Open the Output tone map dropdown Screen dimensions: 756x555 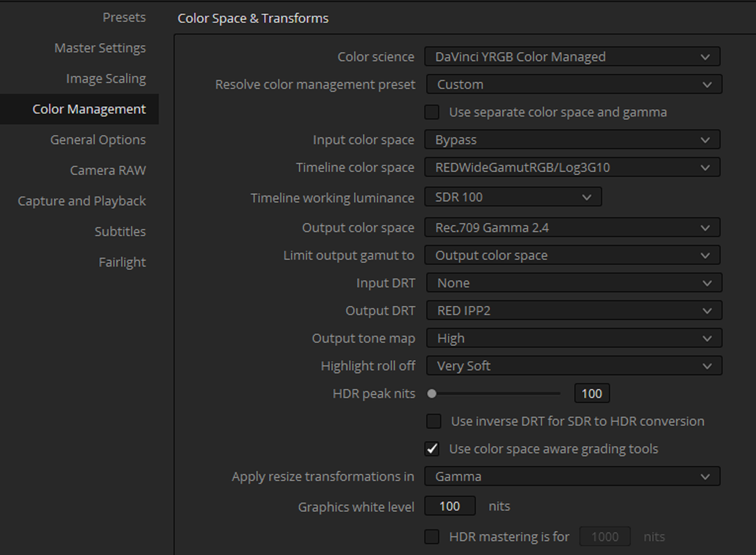pyautogui.click(x=574, y=339)
